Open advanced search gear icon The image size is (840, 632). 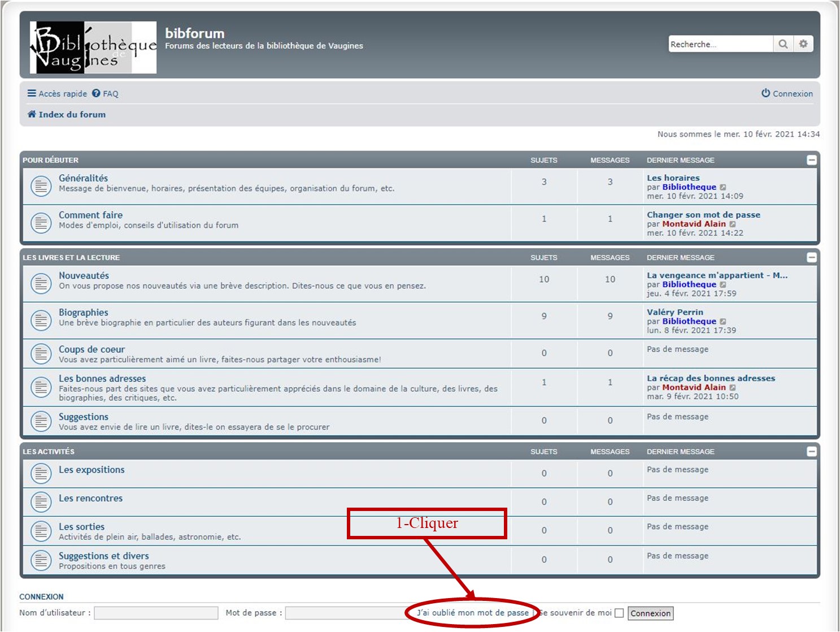tap(803, 44)
